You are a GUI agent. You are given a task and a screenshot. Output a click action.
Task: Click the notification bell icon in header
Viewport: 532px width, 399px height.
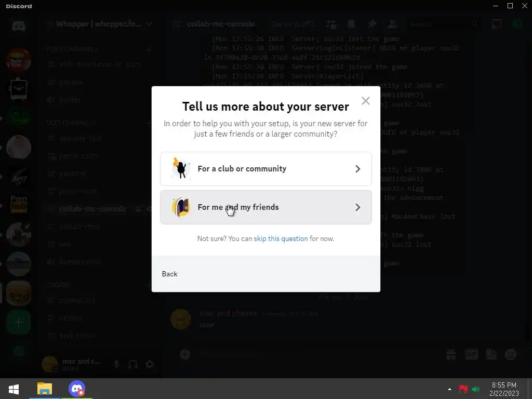pyautogui.click(x=351, y=24)
